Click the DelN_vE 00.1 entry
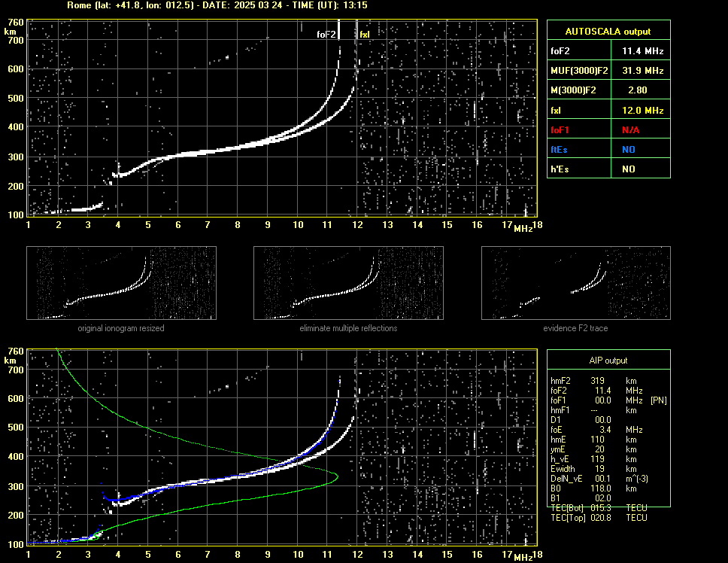The height and width of the screenshot is (563, 728). [599, 479]
